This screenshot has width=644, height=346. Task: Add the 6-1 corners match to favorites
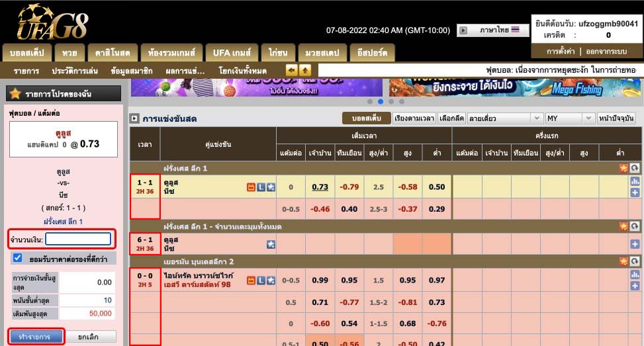tap(271, 245)
